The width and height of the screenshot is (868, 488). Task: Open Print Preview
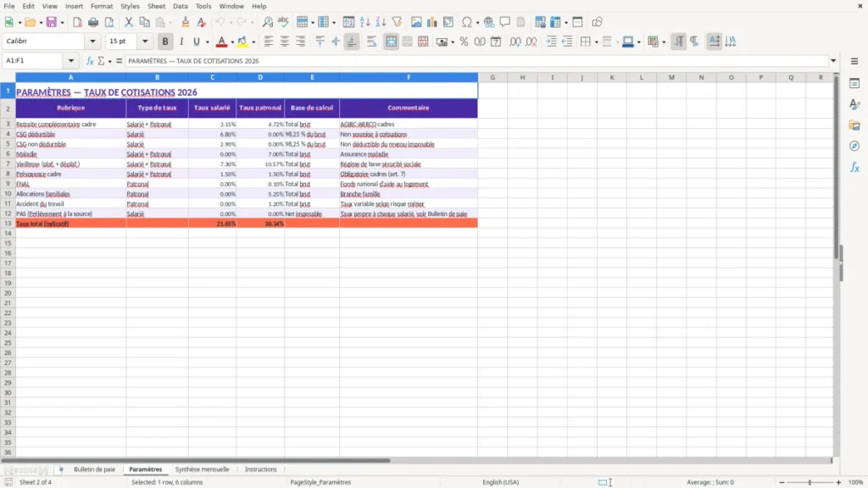pos(109,22)
